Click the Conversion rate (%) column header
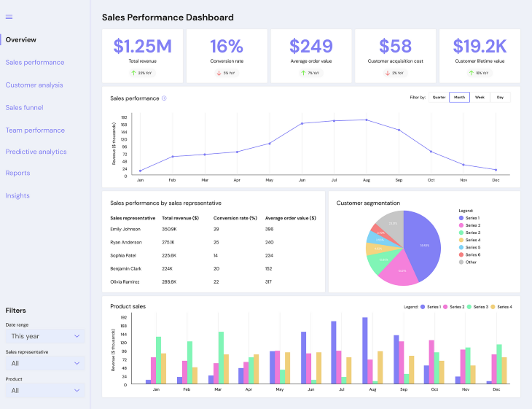Image resolution: width=532 pixels, height=409 pixels. 235,218
